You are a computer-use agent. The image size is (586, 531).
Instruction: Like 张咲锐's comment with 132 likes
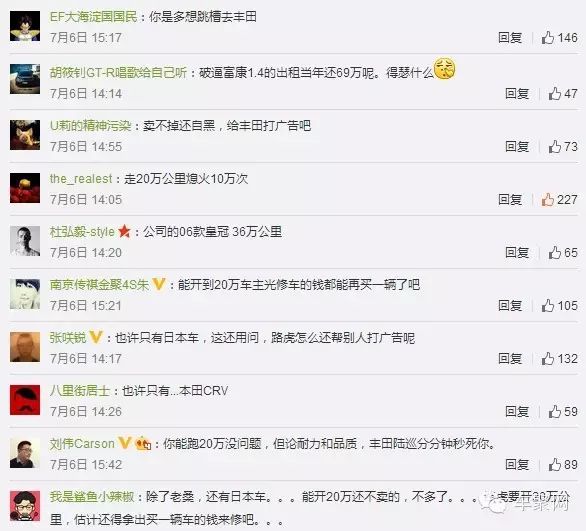coord(548,359)
